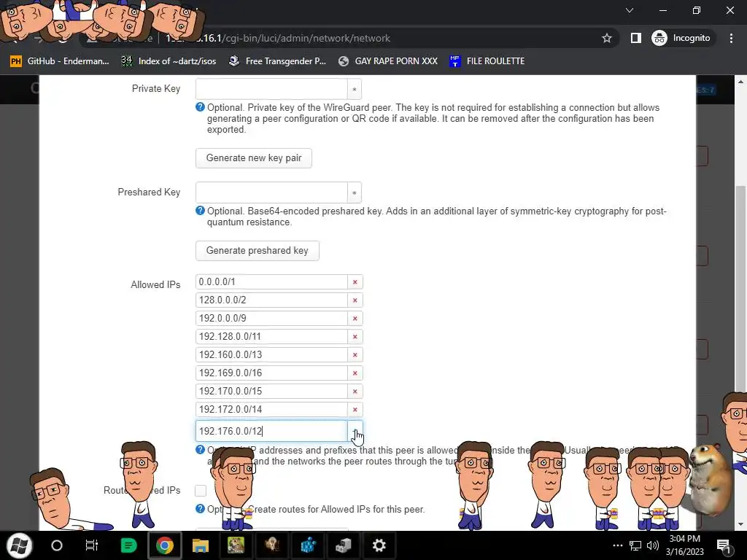Open the Chrome three-dot menu
The width and height of the screenshot is (747, 560).
pos(731,38)
